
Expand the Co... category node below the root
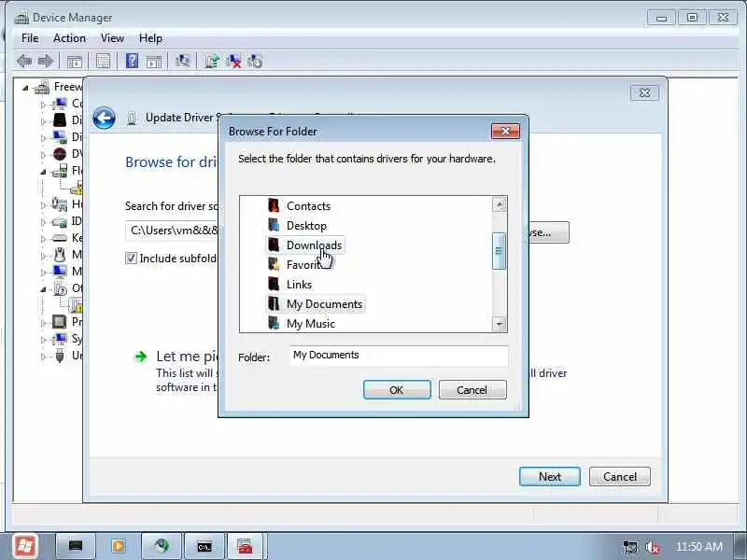point(43,105)
